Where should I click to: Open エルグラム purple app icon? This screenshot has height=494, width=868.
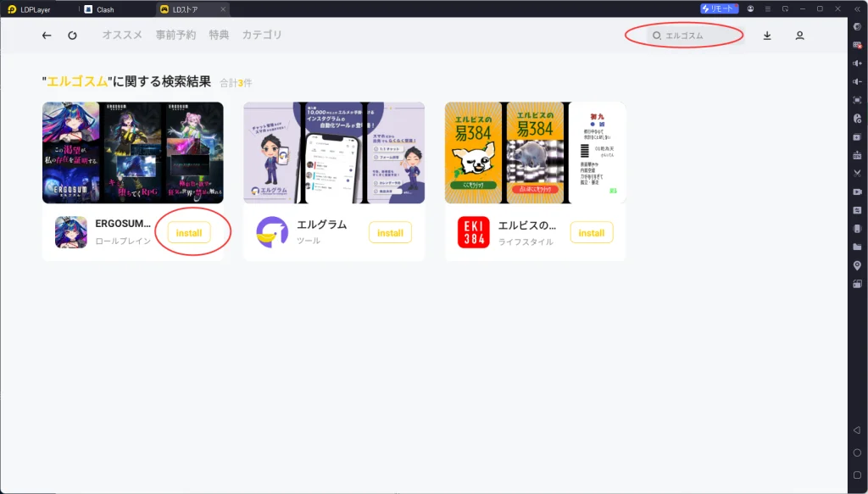[272, 232]
